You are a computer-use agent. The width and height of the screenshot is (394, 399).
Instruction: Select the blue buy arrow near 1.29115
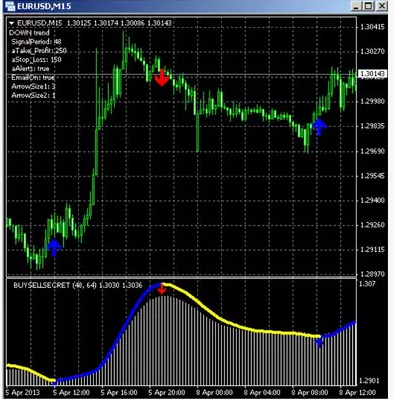tap(54, 248)
